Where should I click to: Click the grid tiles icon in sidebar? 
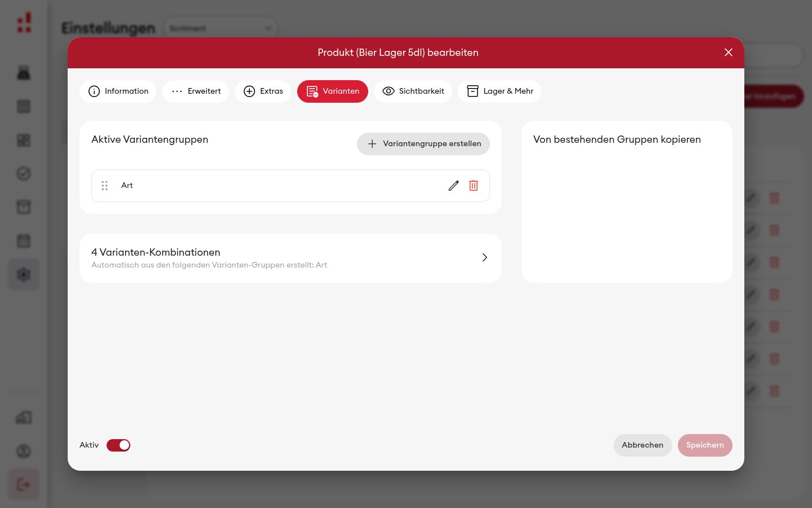[x=24, y=140]
